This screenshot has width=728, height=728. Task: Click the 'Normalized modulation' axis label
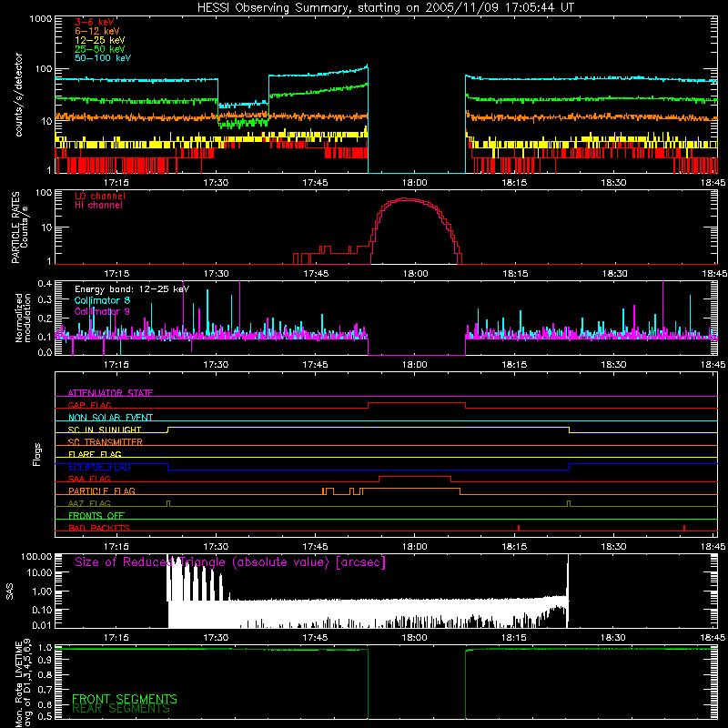[23, 318]
